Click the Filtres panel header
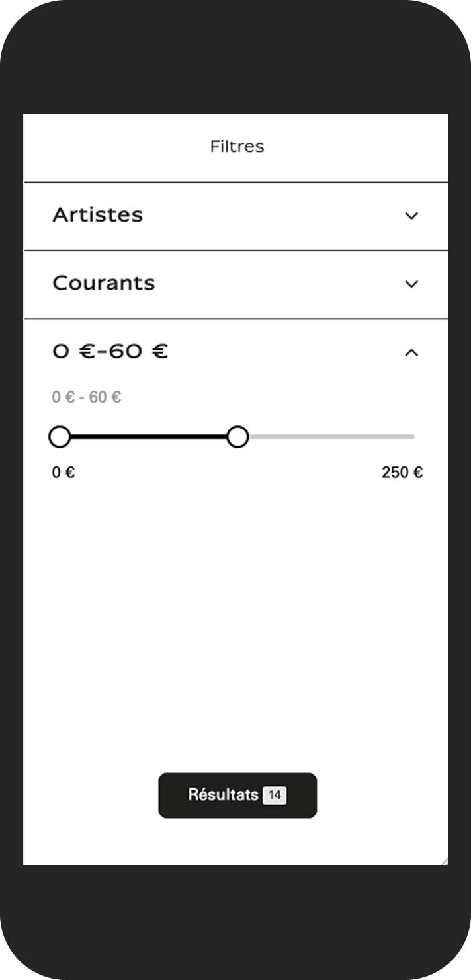 [236, 146]
